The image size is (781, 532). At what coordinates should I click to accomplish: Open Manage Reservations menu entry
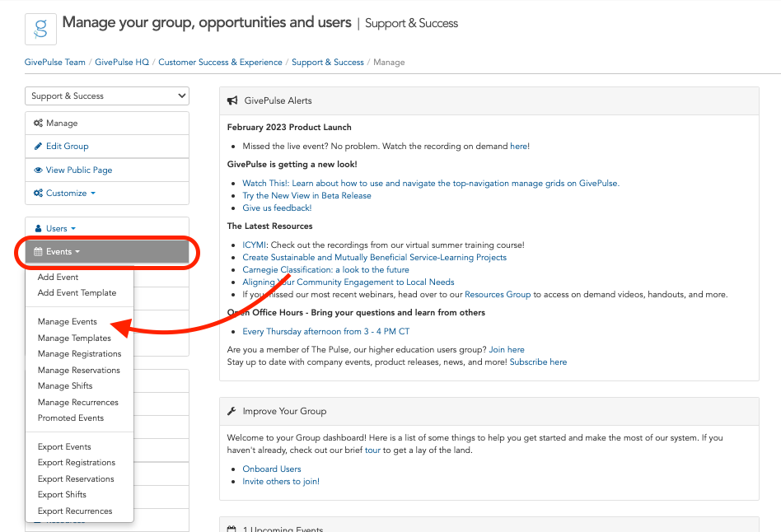point(79,370)
